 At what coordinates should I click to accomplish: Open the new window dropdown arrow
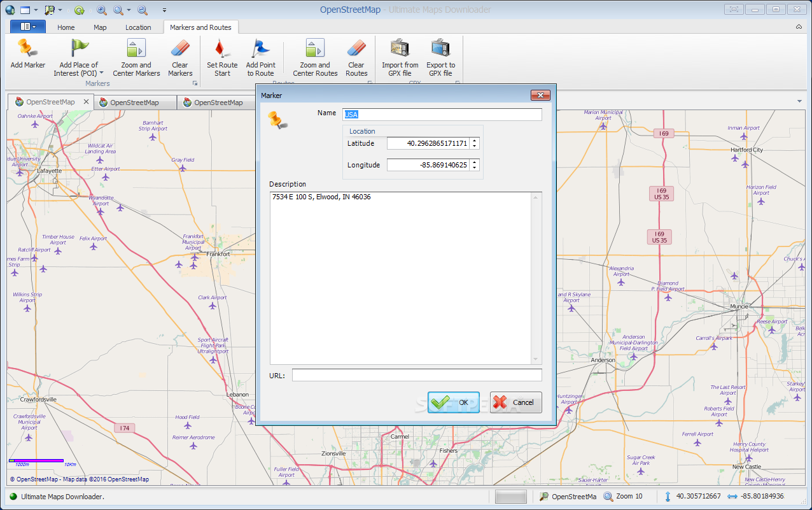point(36,10)
